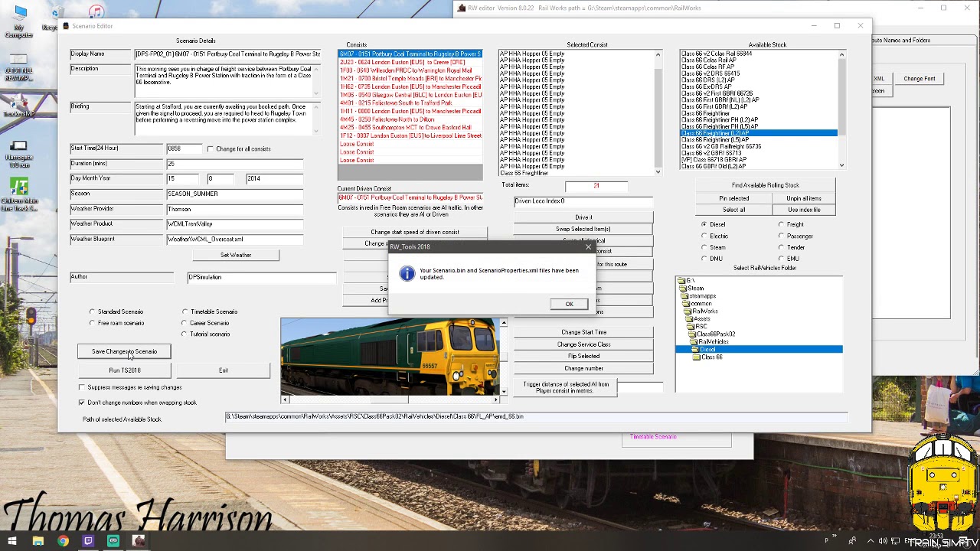Open the Windows Start menu

12,541
